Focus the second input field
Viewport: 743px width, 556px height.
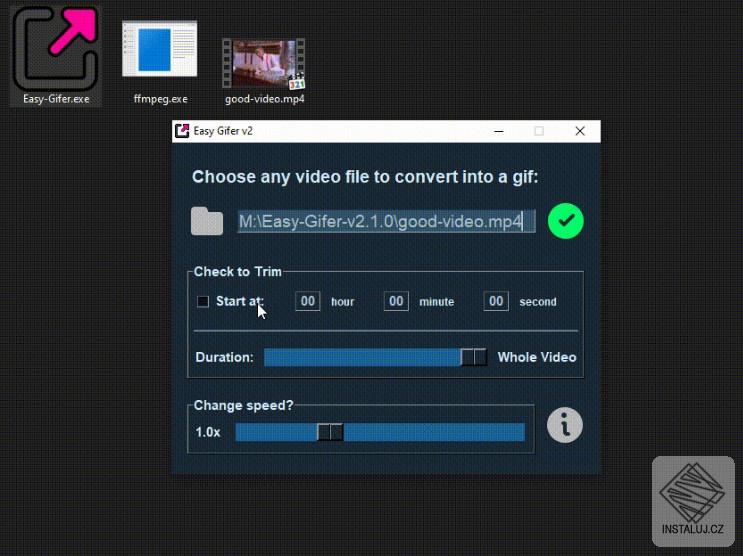click(496, 301)
